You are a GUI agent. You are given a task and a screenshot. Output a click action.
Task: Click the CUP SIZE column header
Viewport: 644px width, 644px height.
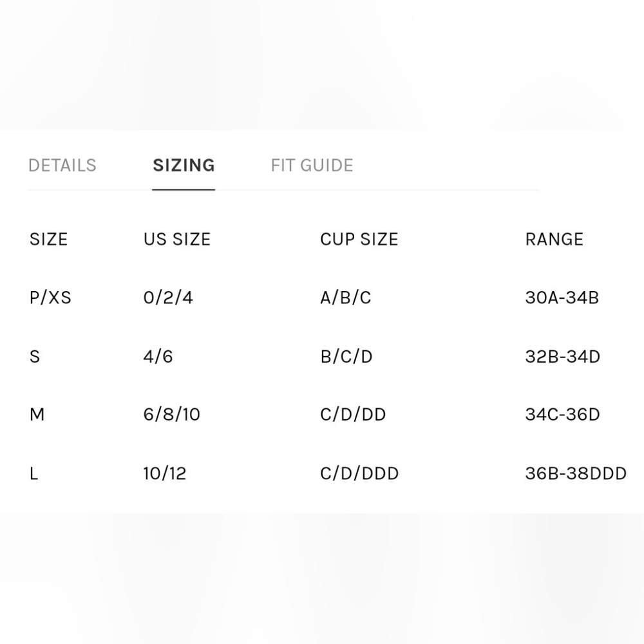tap(359, 239)
